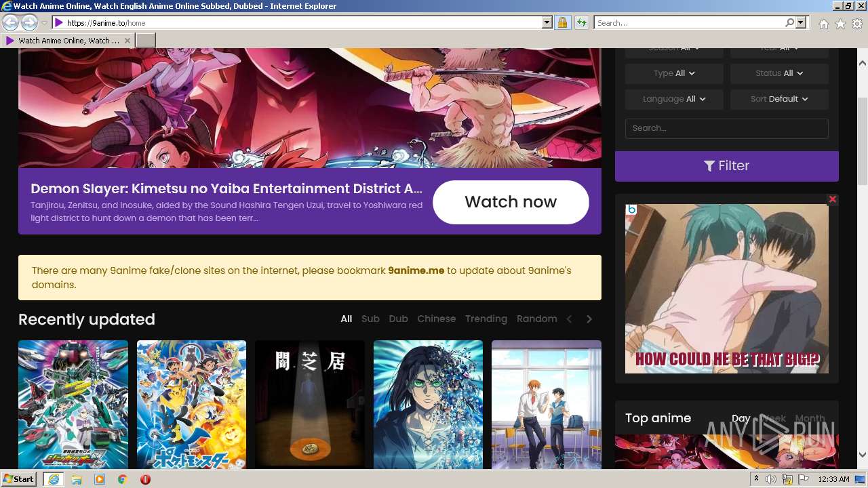Go to next page with the right chevron
The image size is (868, 488).
click(589, 319)
